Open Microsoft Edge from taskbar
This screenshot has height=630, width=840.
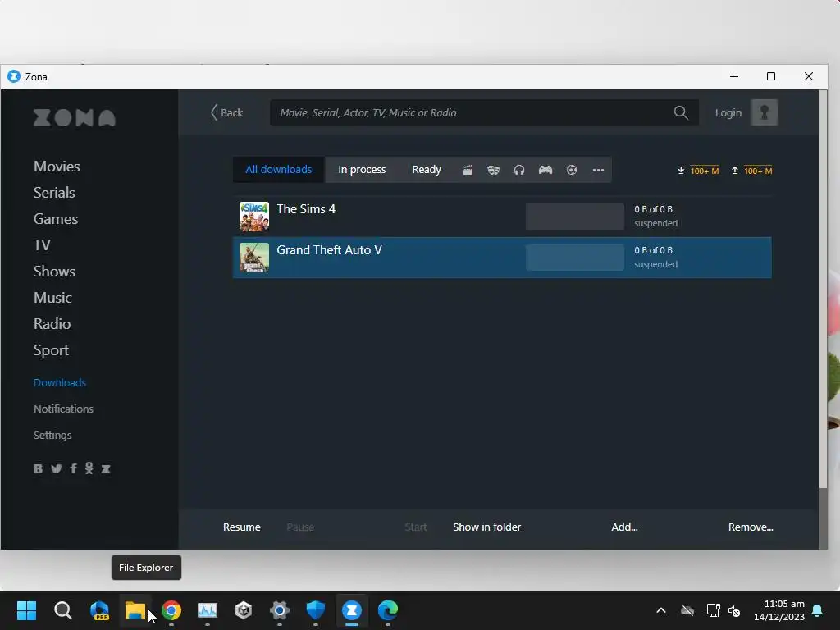click(388, 610)
